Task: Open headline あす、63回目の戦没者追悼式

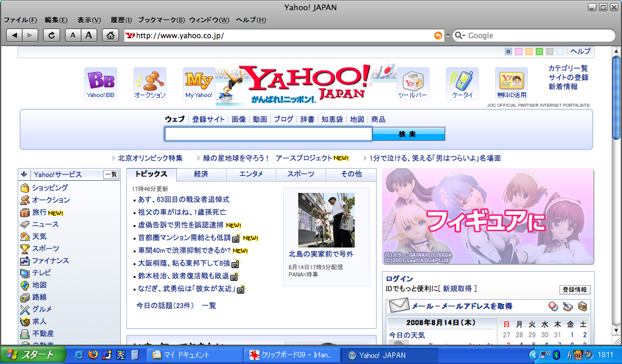Action: click(183, 200)
